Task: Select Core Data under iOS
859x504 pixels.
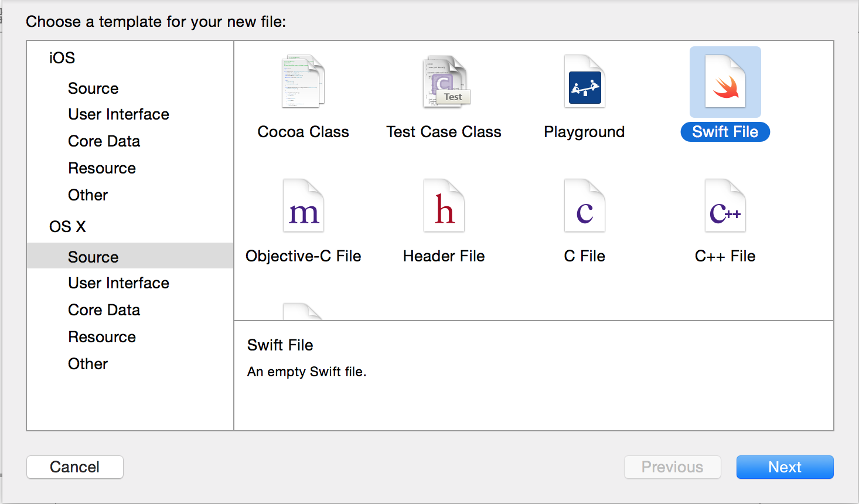Action: coord(104,141)
